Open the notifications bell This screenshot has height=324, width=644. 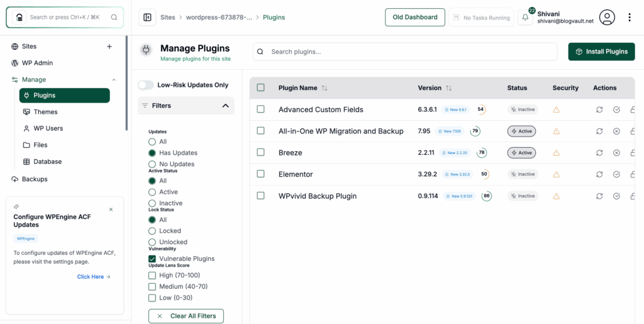click(525, 18)
